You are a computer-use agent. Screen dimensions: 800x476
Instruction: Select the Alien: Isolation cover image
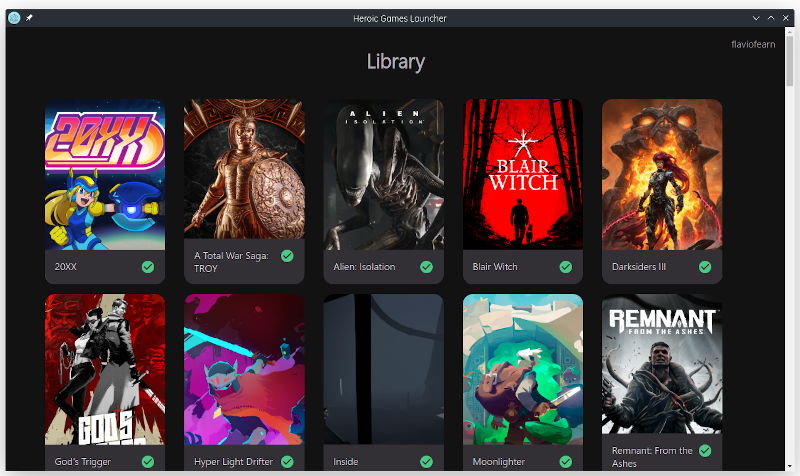384,174
